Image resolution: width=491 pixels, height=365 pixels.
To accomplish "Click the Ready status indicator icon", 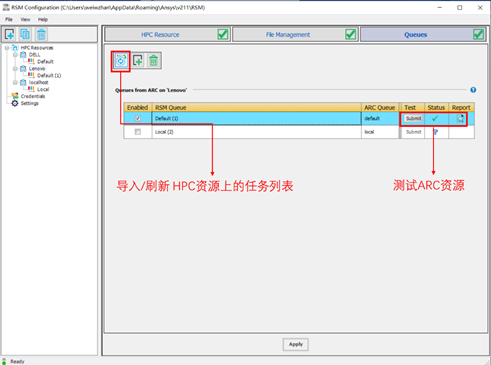I will click(x=4, y=361).
